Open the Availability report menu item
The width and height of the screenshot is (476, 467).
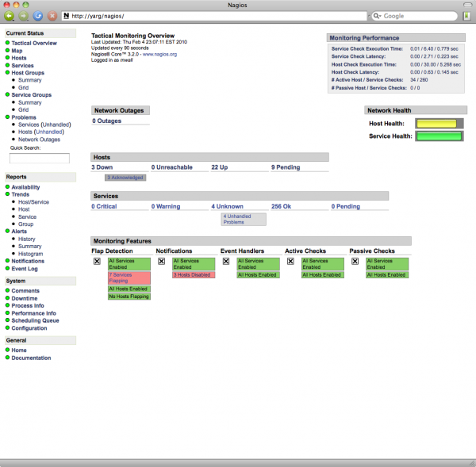point(25,187)
